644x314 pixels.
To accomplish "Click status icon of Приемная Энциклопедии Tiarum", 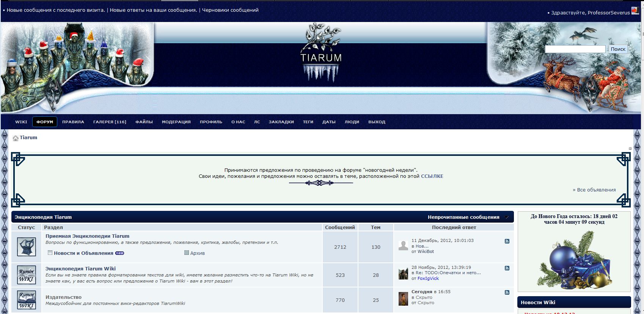I will pyautogui.click(x=27, y=247).
